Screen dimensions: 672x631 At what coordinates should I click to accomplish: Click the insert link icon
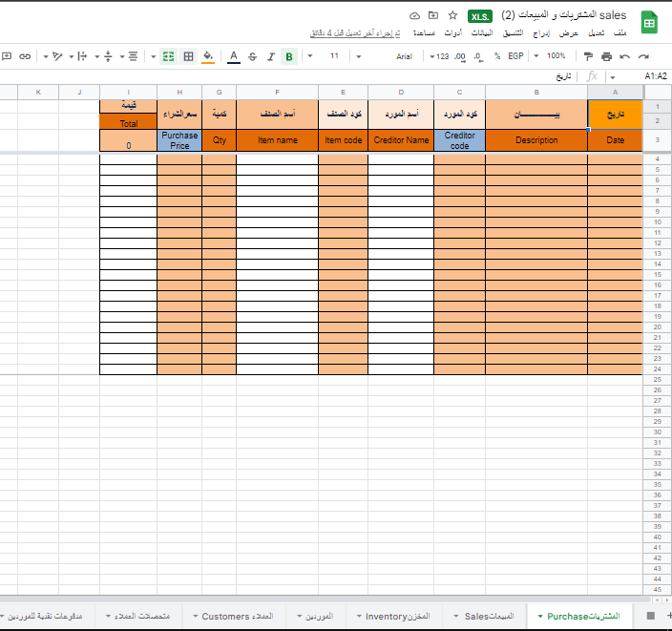[25, 56]
